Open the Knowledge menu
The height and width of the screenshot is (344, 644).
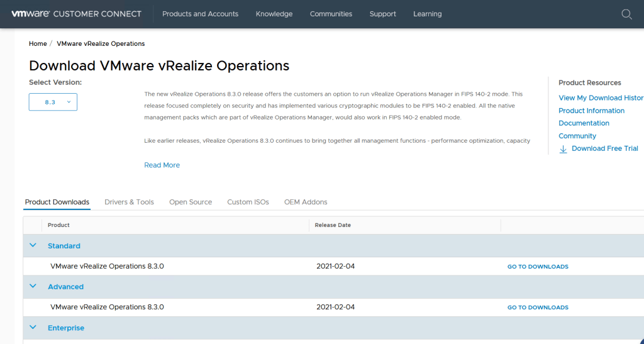(274, 14)
